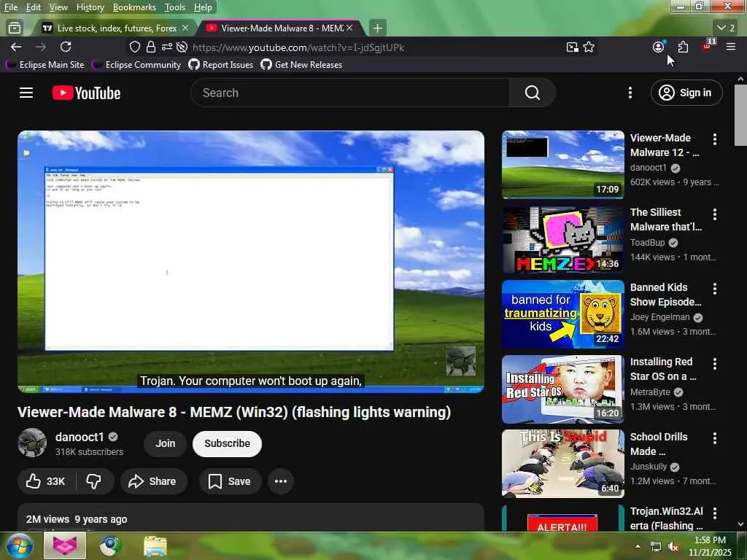Switch to the Live stock, index, futures tab
This screenshot has height=560, width=747.
point(115,28)
